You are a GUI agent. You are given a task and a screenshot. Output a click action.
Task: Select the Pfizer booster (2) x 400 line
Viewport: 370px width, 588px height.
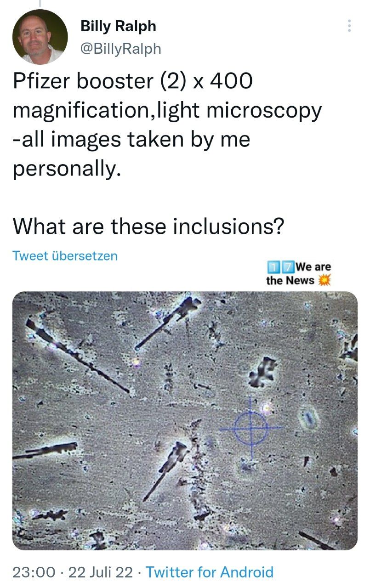[x=133, y=82]
